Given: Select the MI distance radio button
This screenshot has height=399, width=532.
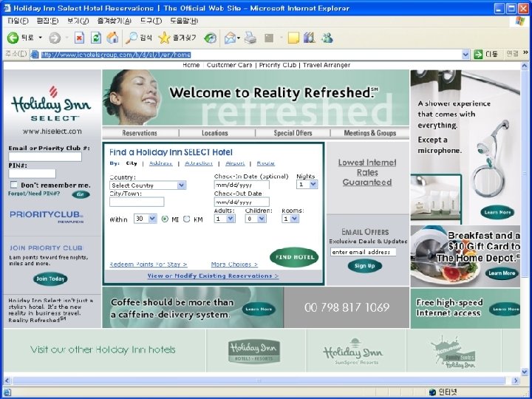Looking at the screenshot, I should coord(165,219).
